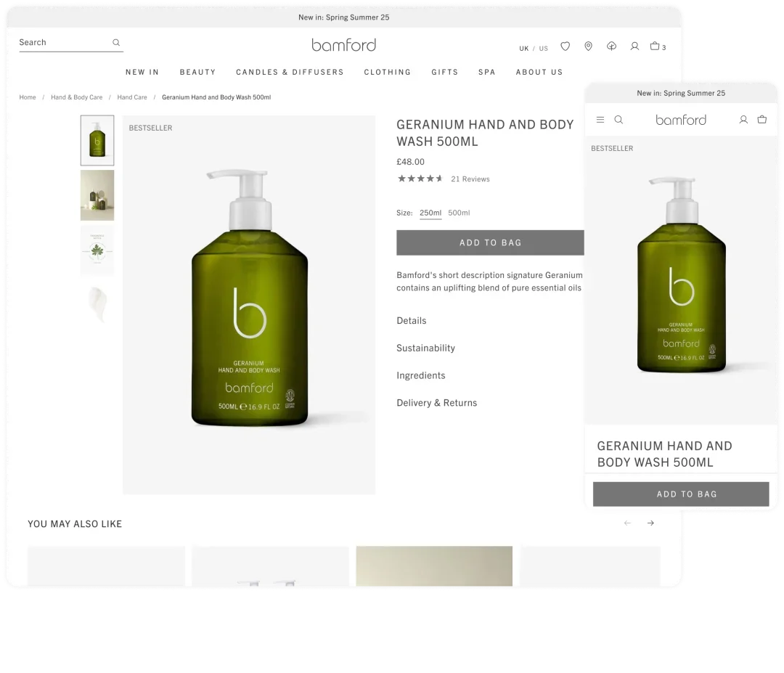The height and width of the screenshot is (673, 784).
Task: Open the beige recommended product card
Action: pyautogui.click(x=434, y=566)
